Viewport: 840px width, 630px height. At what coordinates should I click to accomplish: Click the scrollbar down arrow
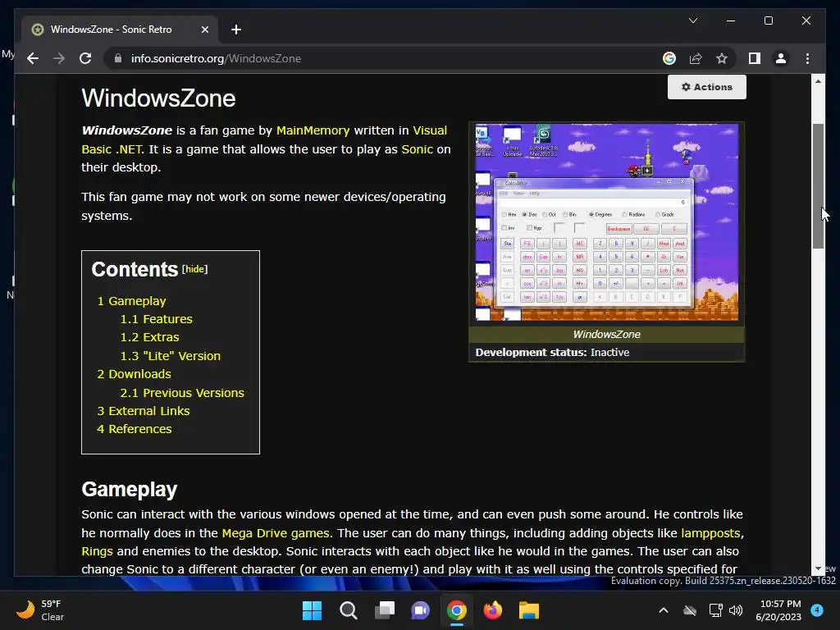point(818,568)
